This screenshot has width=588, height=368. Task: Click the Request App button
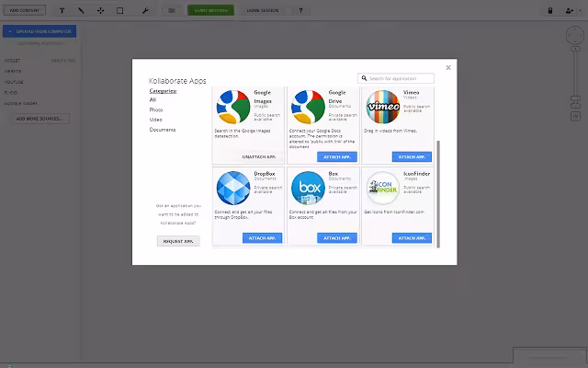tap(178, 241)
